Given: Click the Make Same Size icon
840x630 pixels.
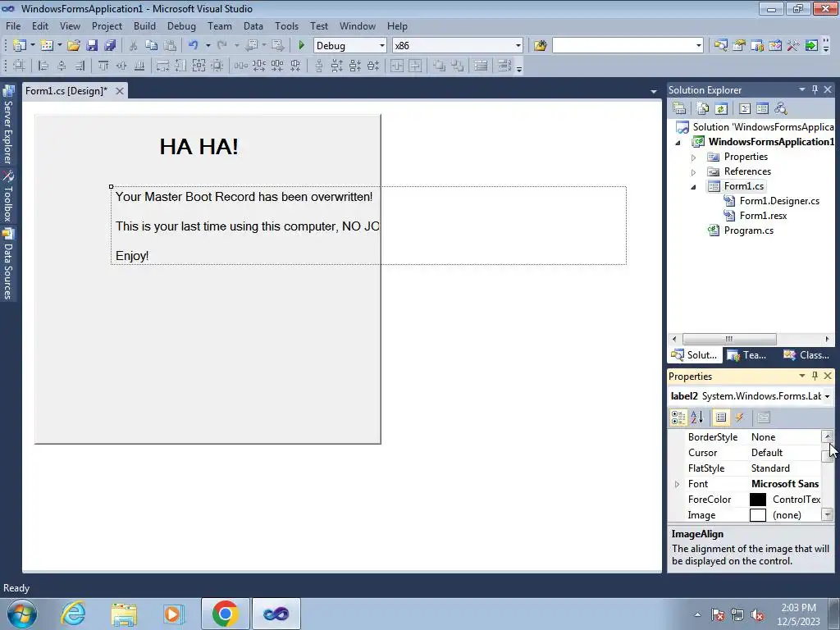Looking at the screenshot, I should point(199,66).
